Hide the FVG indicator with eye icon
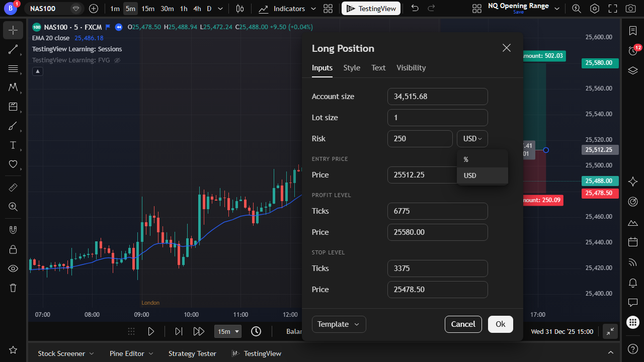 coord(117,60)
